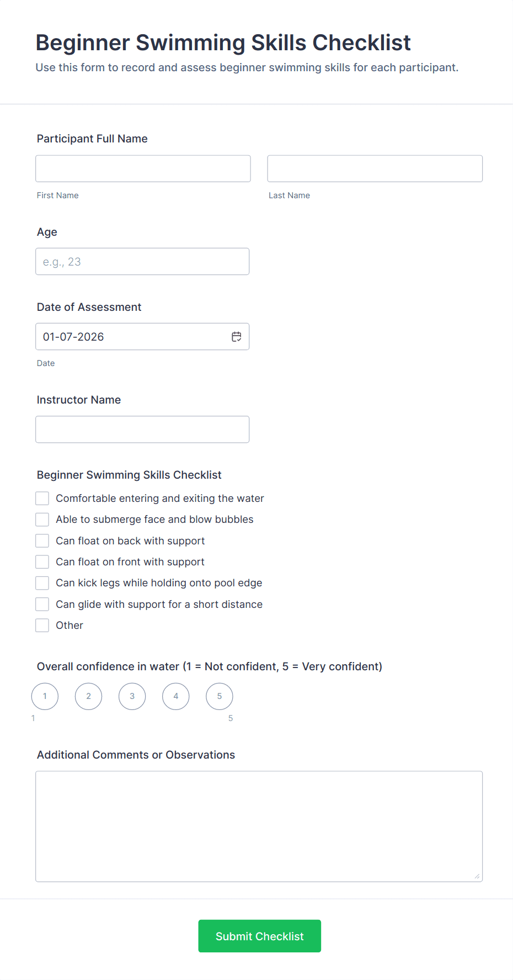Screen dimensions: 513x980
Task: Check the 'Other' skills checkbox
Action: click(x=42, y=626)
